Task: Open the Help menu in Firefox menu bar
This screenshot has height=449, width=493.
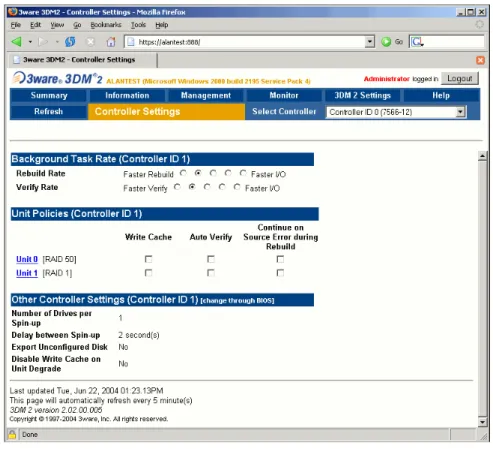Action: 162,25
